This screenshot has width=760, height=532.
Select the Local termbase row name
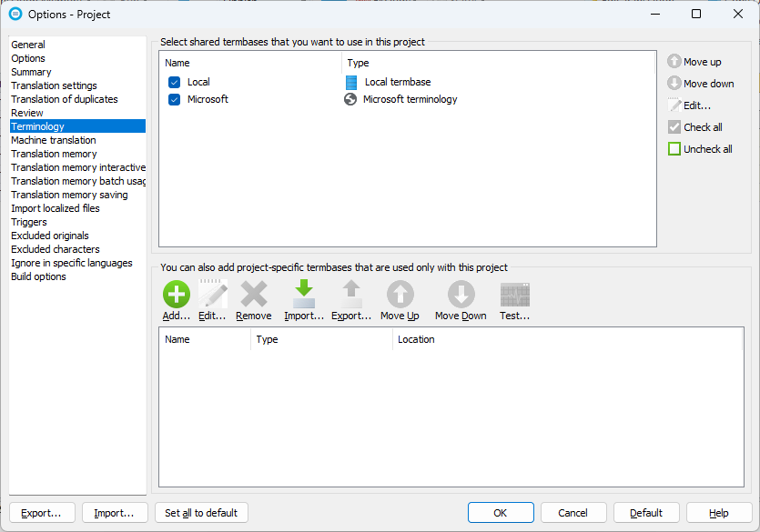198,82
